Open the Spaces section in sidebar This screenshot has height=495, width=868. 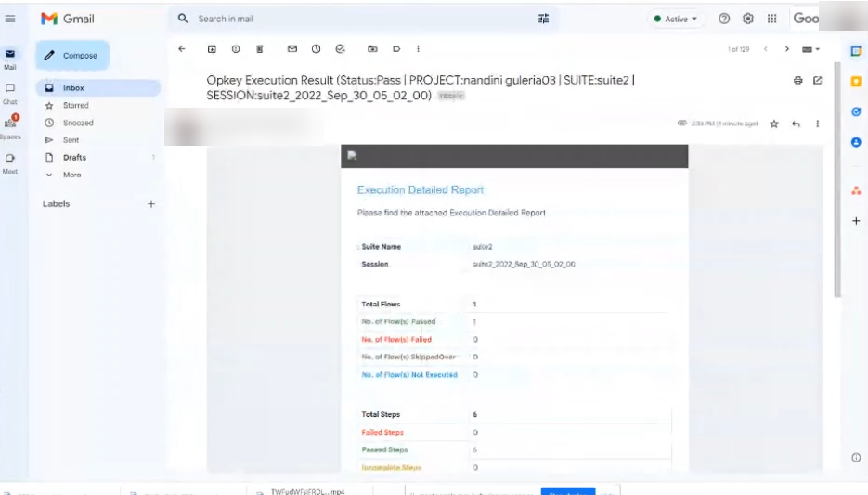pyautogui.click(x=10, y=128)
